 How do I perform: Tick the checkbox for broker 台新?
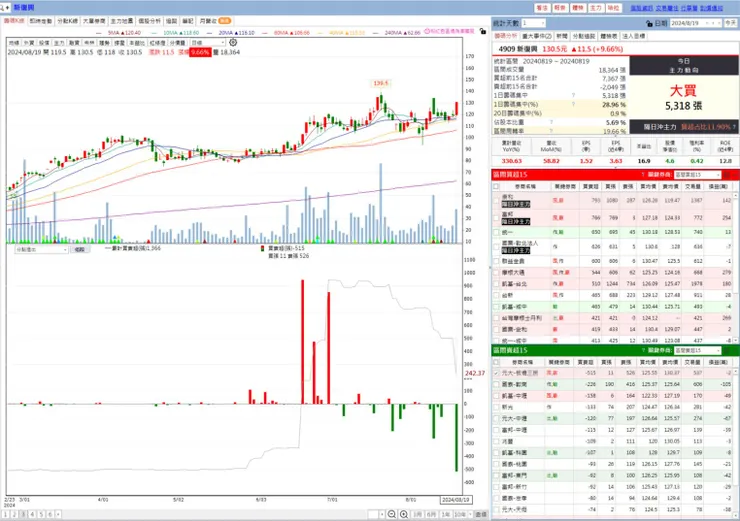point(496,295)
